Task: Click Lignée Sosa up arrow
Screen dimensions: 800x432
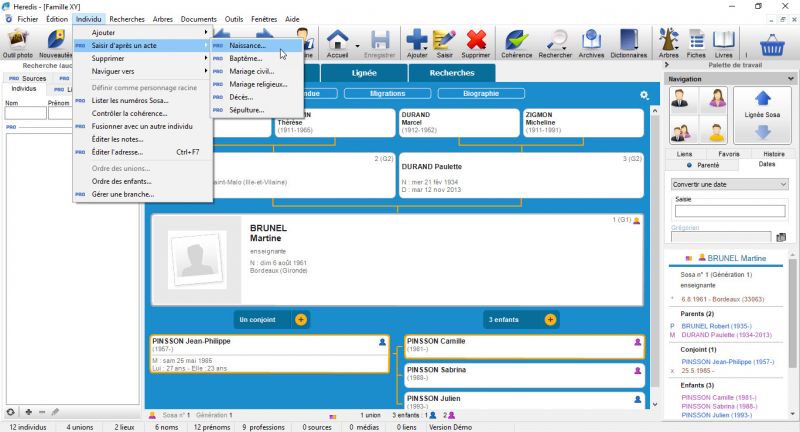Action: (x=762, y=98)
